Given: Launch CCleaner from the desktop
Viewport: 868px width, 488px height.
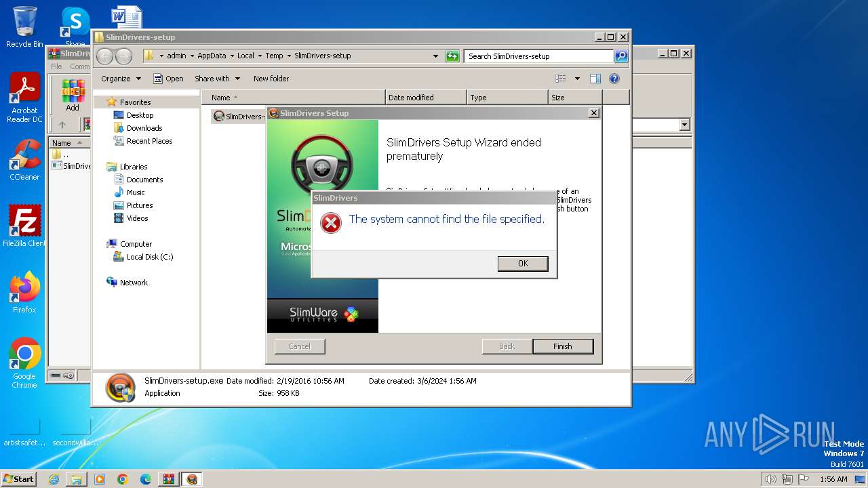Looking at the screenshot, I should pyautogui.click(x=24, y=160).
